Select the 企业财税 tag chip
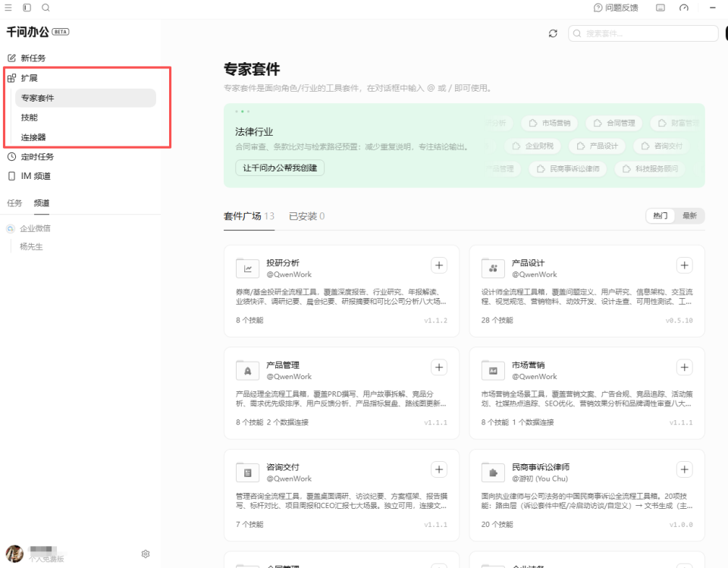 [x=533, y=146]
